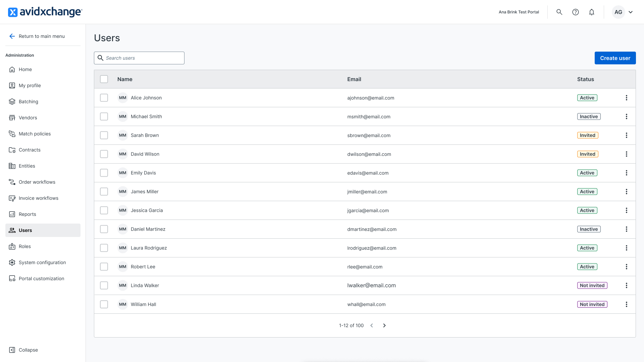Navigate to Invoice workflows

click(x=43, y=198)
